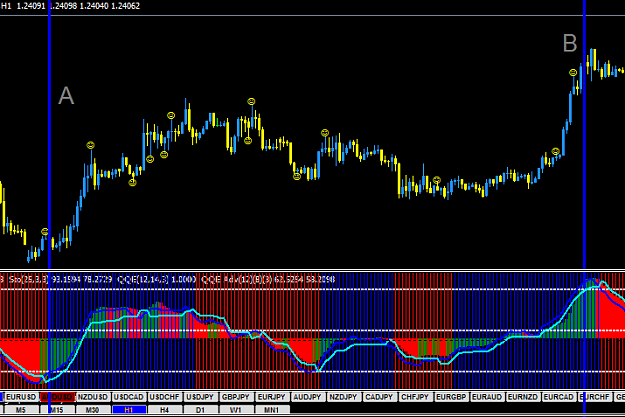Load the NZDUSD pair
625x417 pixels.
click(93, 397)
